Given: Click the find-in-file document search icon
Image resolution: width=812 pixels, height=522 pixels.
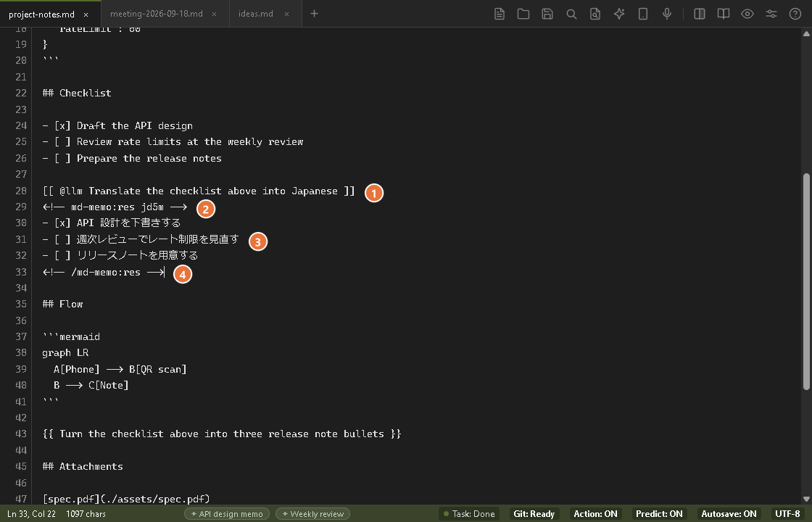Looking at the screenshot, I should coord(595,14).
